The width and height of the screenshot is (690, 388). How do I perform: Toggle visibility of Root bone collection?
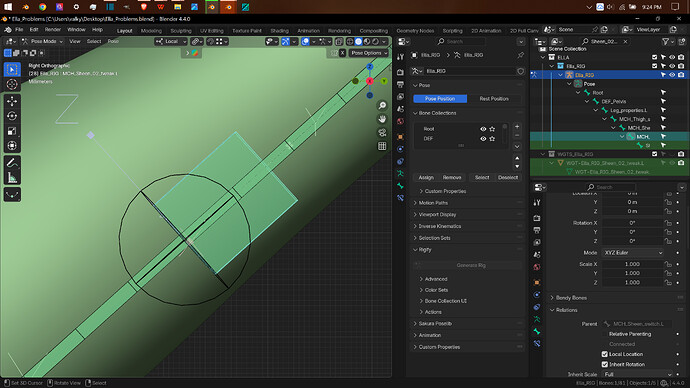483,129
